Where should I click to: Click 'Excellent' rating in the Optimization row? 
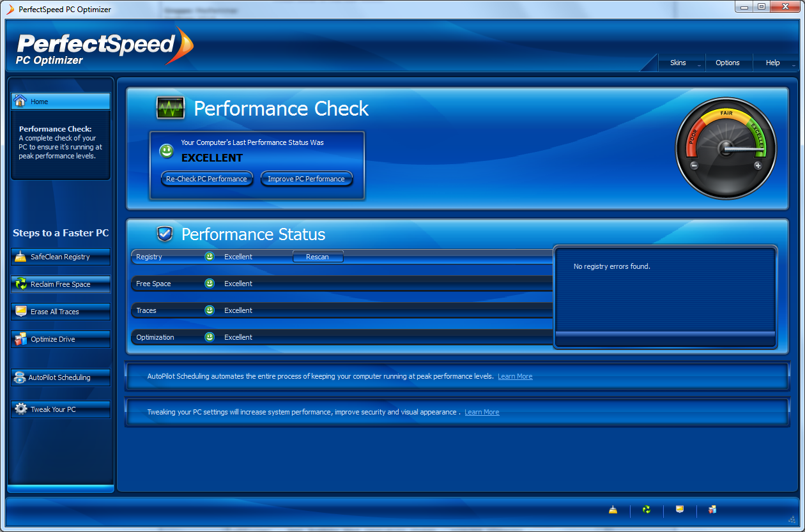pyautogui.click(x=238, y=337)
